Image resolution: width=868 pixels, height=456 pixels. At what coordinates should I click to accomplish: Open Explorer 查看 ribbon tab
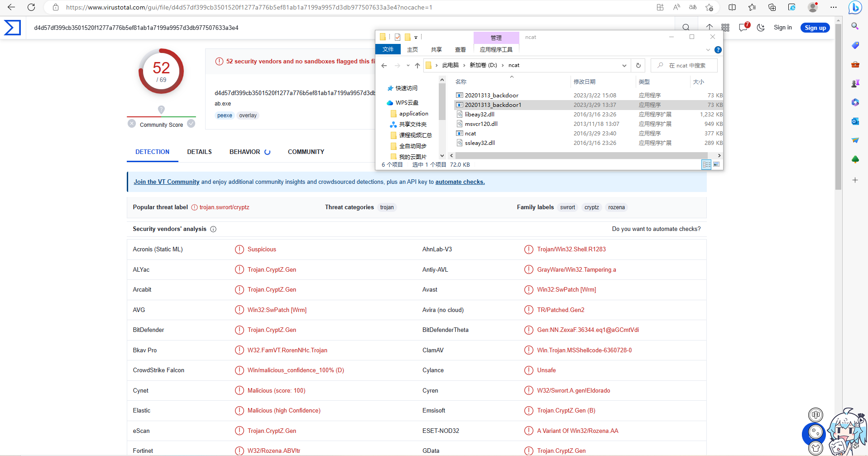460,49
